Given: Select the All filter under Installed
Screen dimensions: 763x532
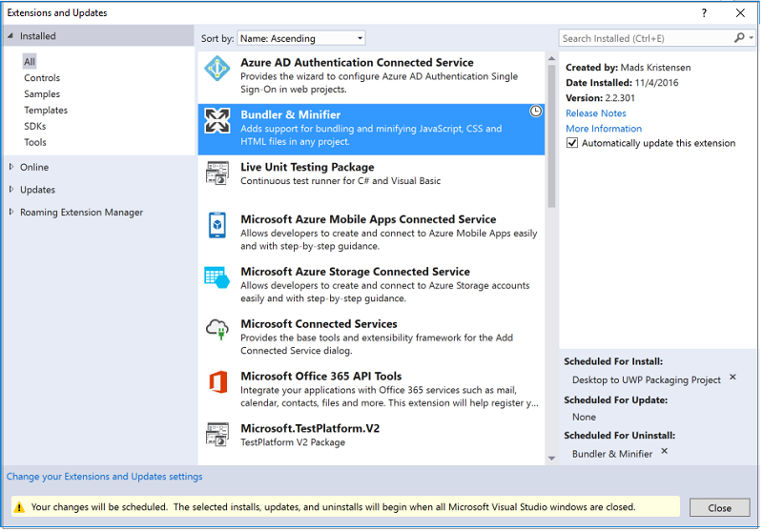Looking at the screenshot, I should pyautogui.click(x=30, y=62).
